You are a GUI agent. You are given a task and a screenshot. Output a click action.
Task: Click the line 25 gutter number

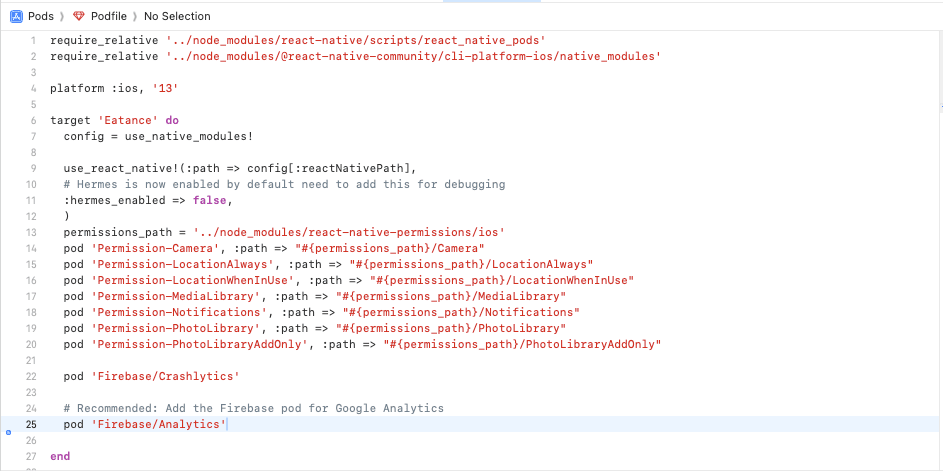point(30,425)
